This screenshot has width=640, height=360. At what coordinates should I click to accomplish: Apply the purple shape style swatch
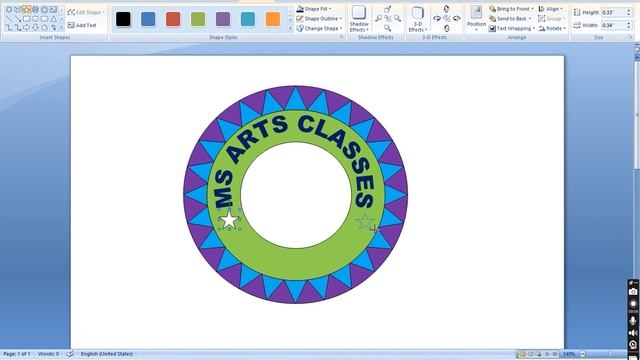(x=223, y=19)
